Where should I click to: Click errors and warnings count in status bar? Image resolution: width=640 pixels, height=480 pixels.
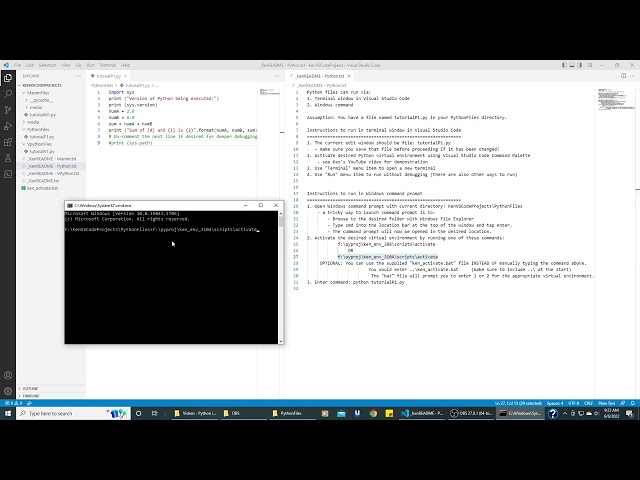point(11,403)
